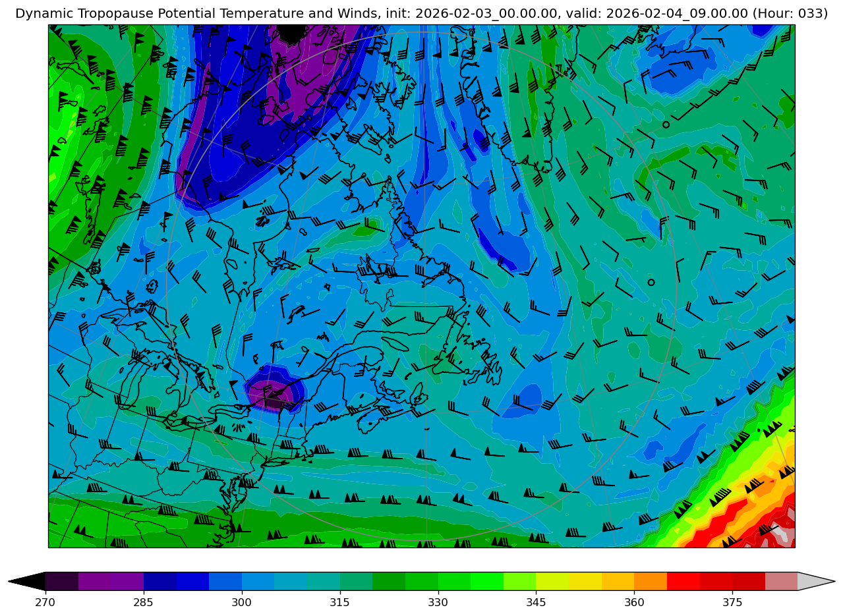Click the pinkish colorbar segment near the right end

tap(781, 581)
